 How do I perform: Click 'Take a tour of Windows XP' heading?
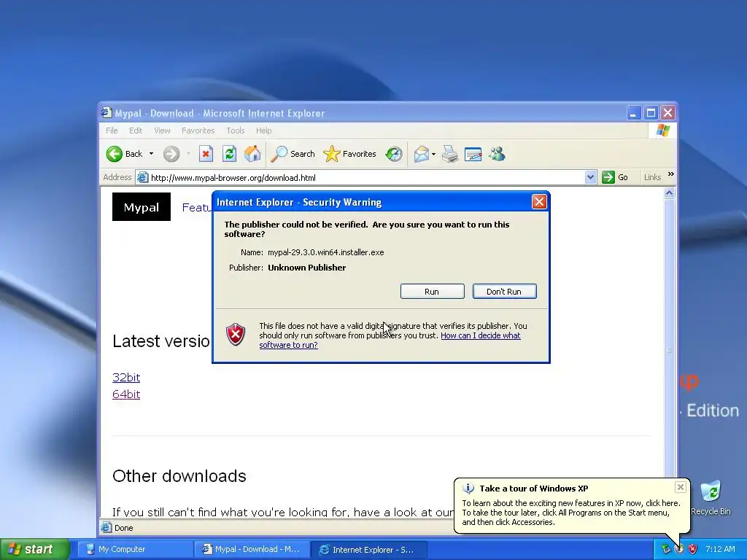tap(533, 488)
